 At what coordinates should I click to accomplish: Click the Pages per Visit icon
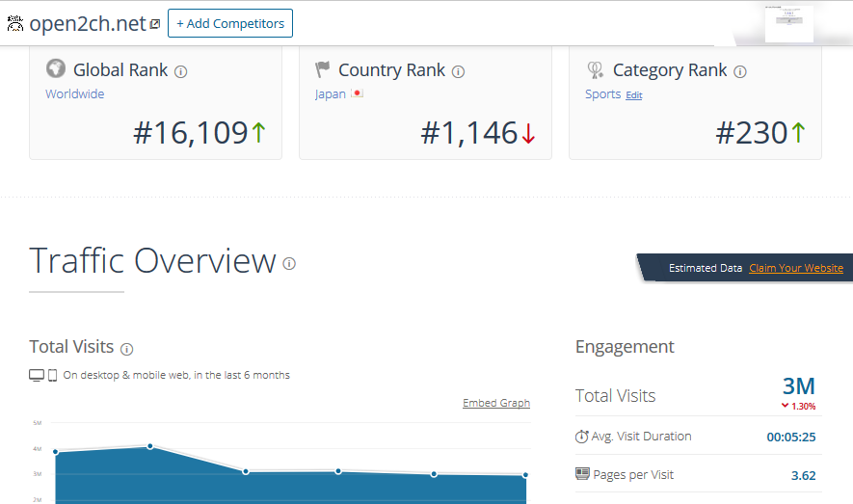(582, 474)
